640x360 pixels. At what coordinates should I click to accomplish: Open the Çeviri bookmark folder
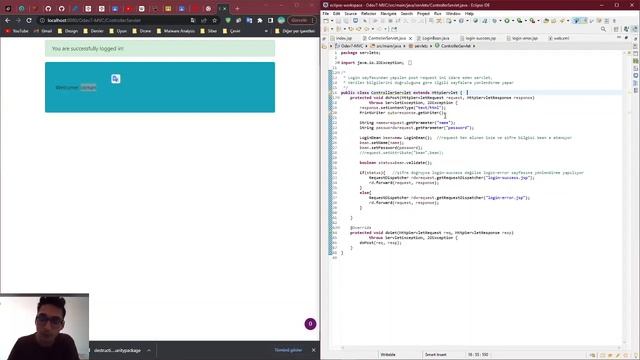231,31
